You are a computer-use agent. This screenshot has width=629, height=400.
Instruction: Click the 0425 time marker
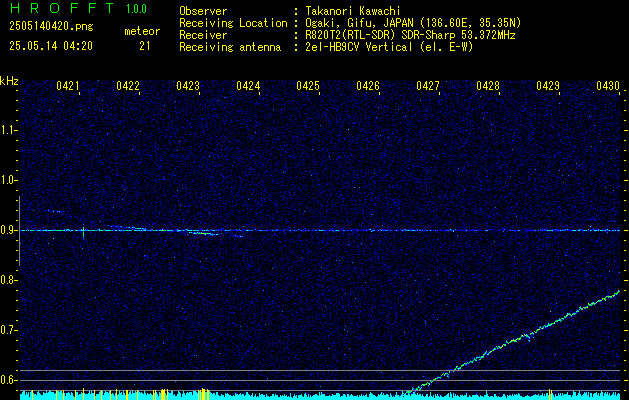tap(308, 86)
